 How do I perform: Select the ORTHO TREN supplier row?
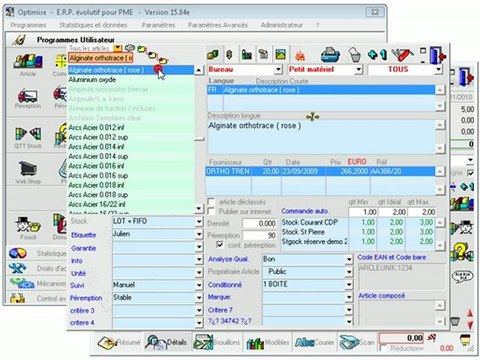tap(320, 171)
